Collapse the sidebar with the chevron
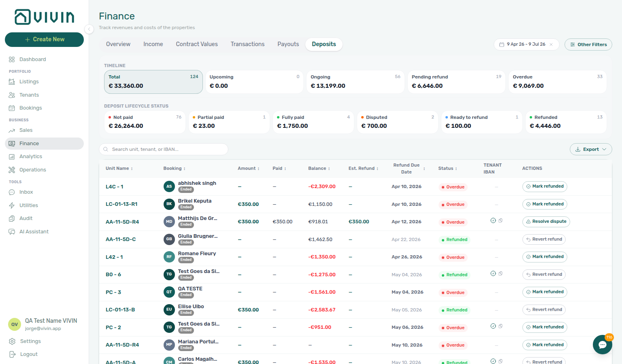Viewport: 622px width, 364px height. (x=89, y=29)
